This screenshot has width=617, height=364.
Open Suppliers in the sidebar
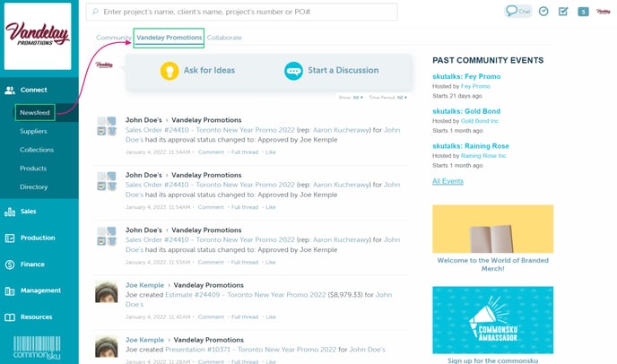point(33,132)
